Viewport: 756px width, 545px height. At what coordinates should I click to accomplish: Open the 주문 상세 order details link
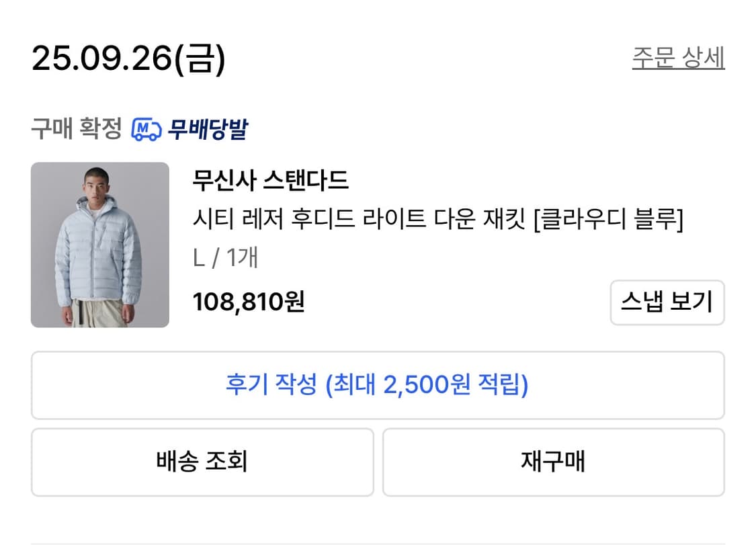[678, 58]
